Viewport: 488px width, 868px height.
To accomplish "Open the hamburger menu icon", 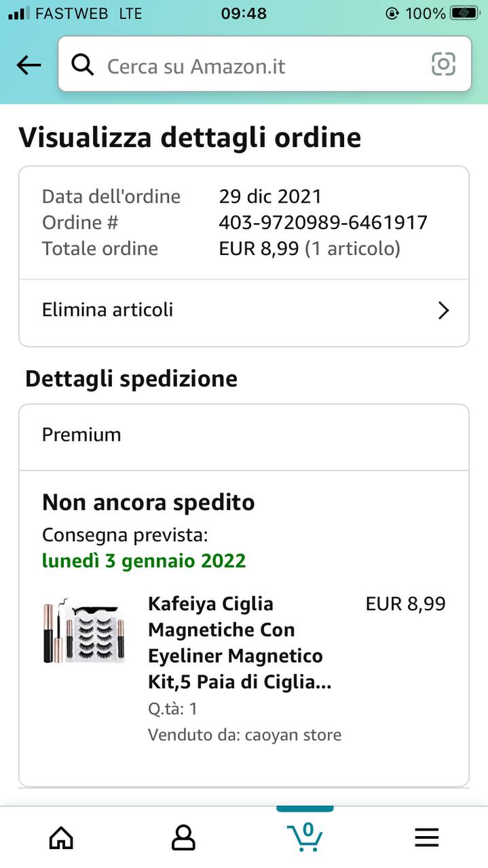I will click(427, 837).
